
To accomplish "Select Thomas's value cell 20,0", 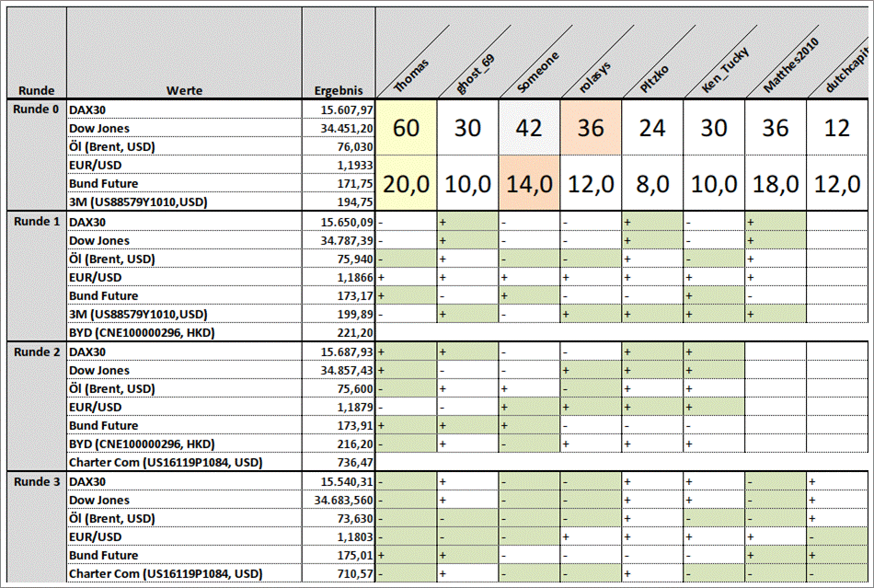I will (407, 183).
